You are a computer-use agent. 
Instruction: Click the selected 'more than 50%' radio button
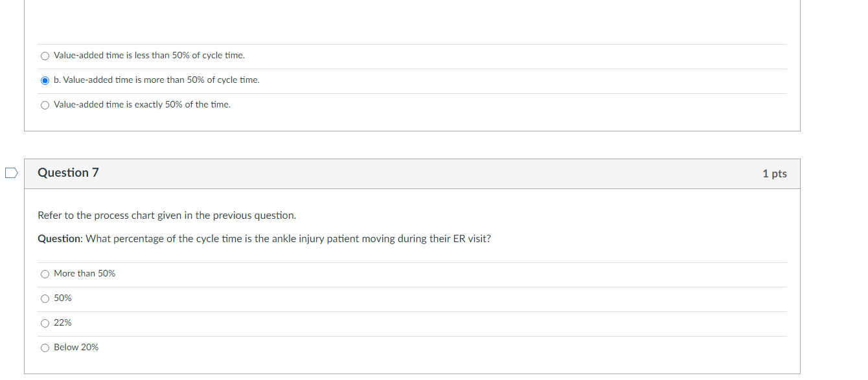45,80
